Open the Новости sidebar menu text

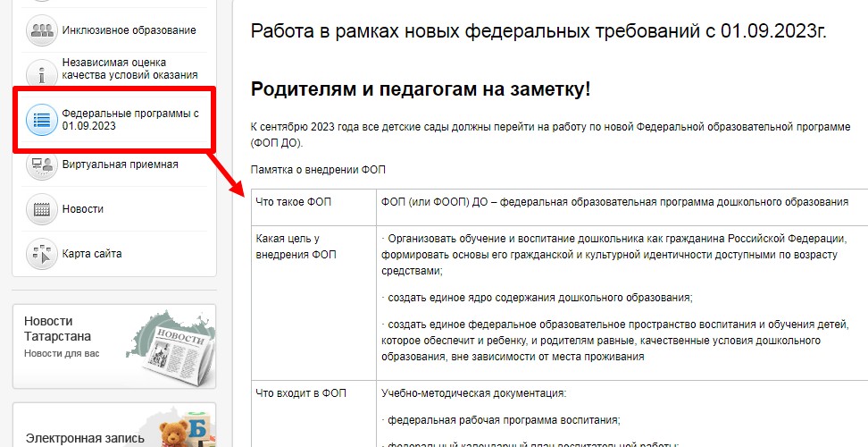point(82,209)
